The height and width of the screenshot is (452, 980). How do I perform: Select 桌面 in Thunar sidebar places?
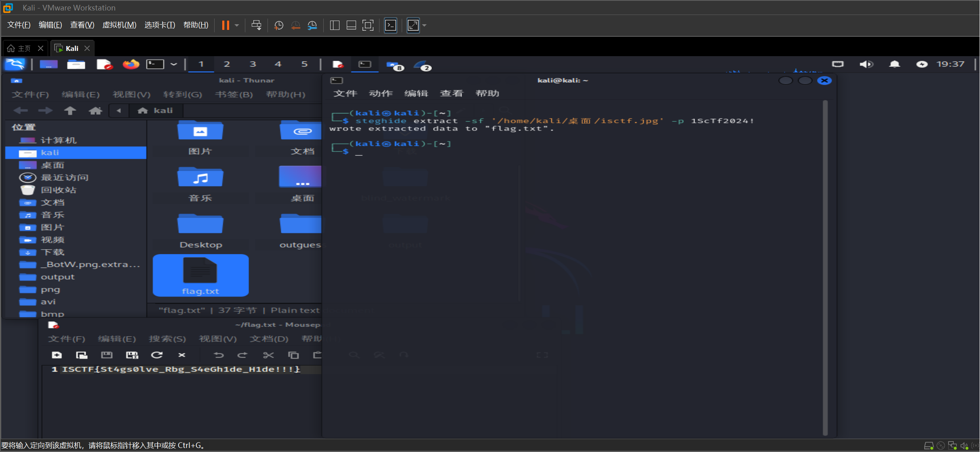tap(53, 165)
